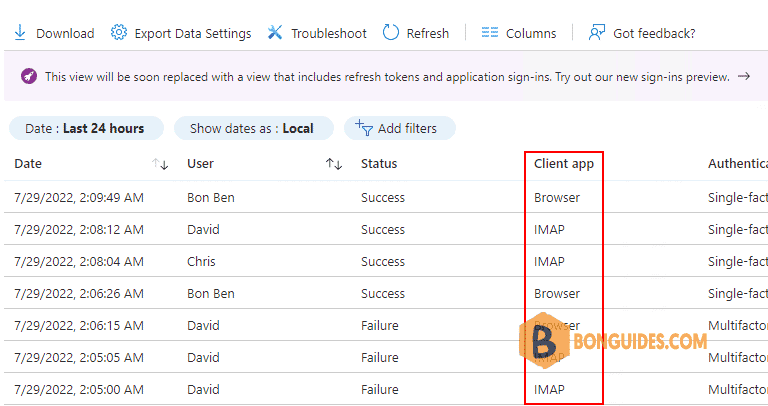This screenshot has height=406, width=768.
Task: Click the Got feedback person icon
Action: point(597,33)
